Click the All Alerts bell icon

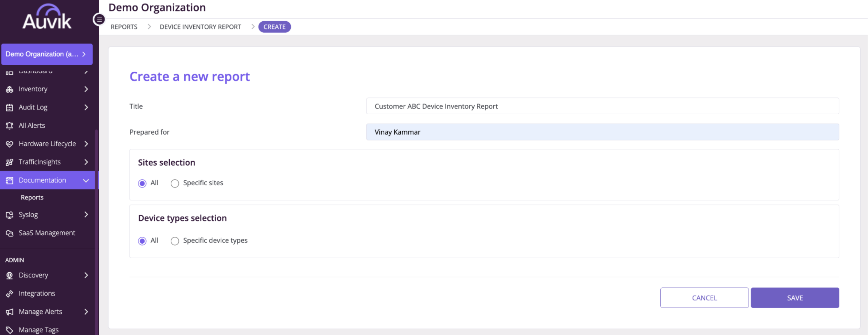pyautogui.click(x=9, y=126)
